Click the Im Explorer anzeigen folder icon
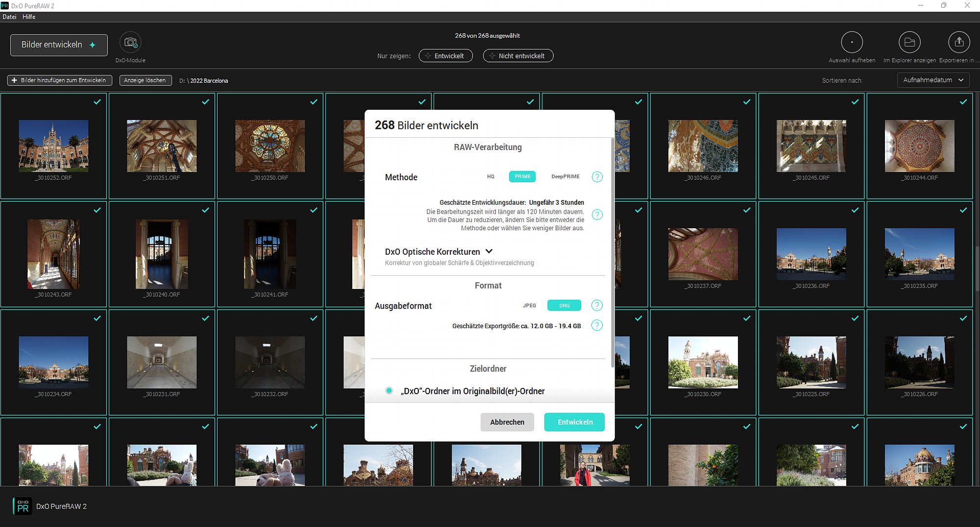Screen dimensions: 980x527 tap(909, 43)
